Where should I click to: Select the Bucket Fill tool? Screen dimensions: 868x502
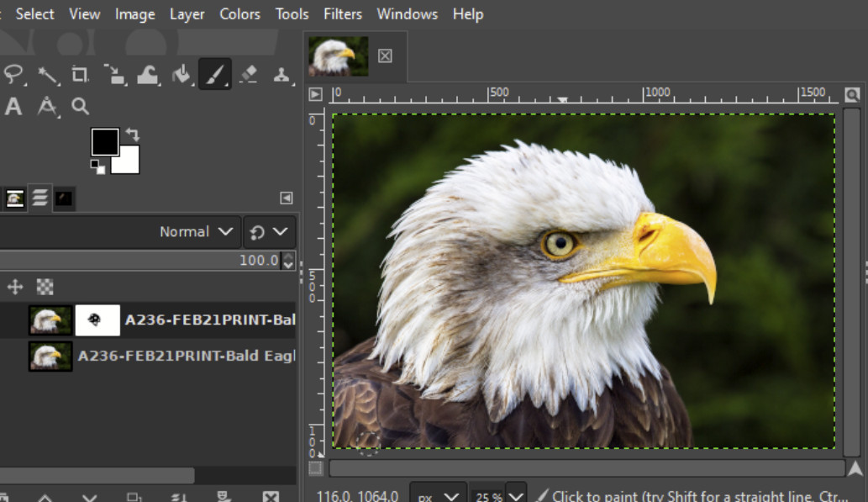click(181, 74)
